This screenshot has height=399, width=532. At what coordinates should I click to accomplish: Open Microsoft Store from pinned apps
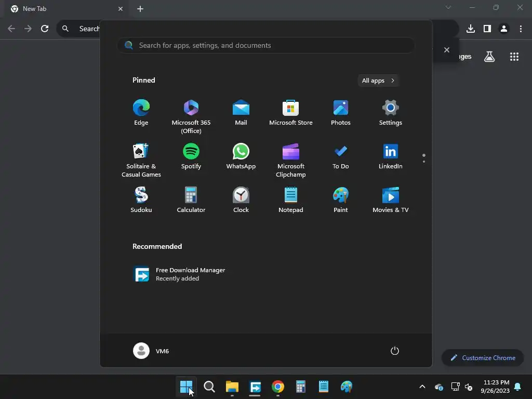tap(291, 113)
